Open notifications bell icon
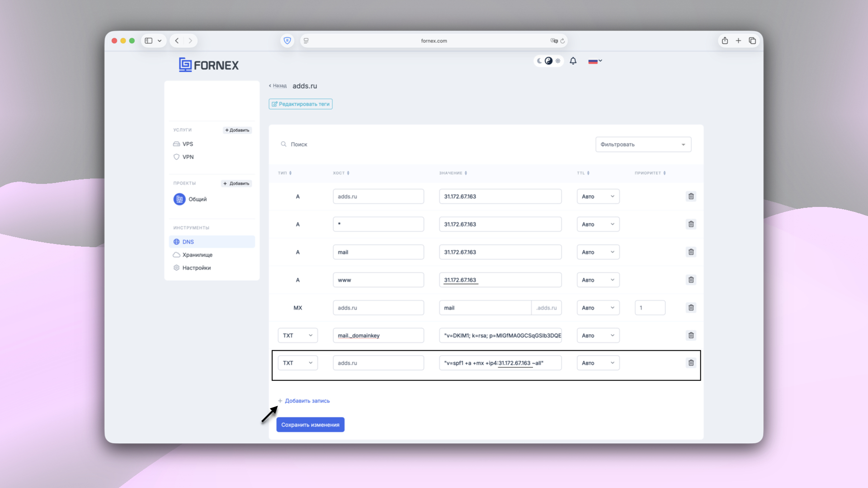This screenshot has width=868, height=488. [573, 61]
